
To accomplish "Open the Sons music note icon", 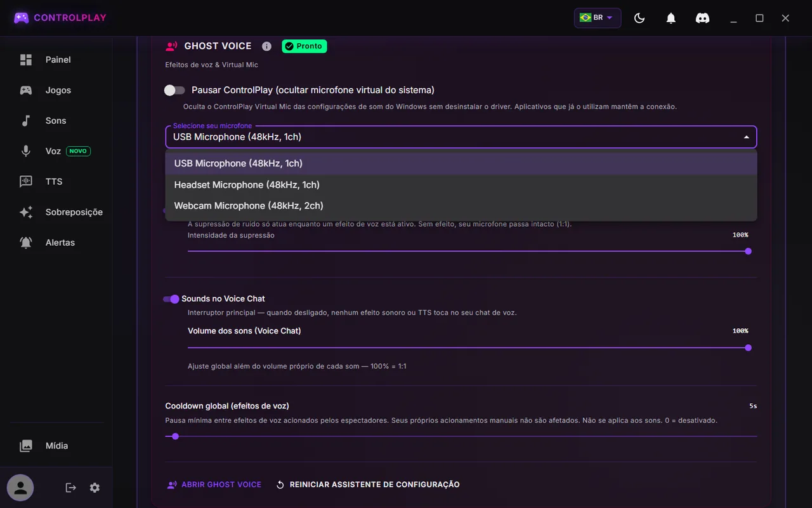I will tap(26, 121).
